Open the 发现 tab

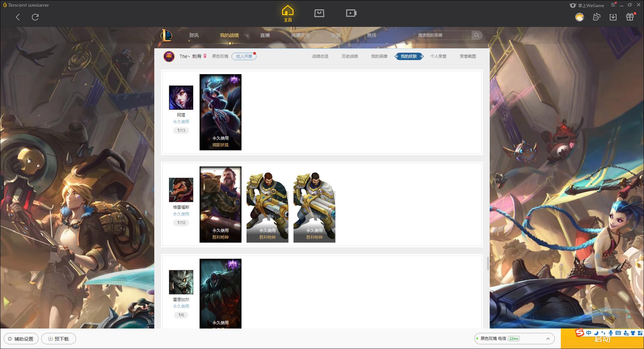[336, 35]
